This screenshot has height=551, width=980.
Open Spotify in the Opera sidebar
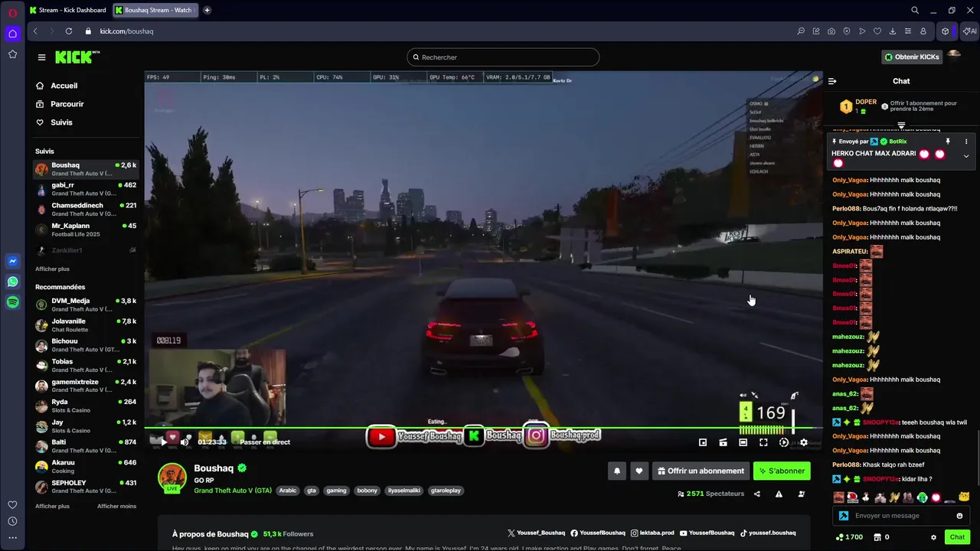pyautogui.click(x=12, y=302)
